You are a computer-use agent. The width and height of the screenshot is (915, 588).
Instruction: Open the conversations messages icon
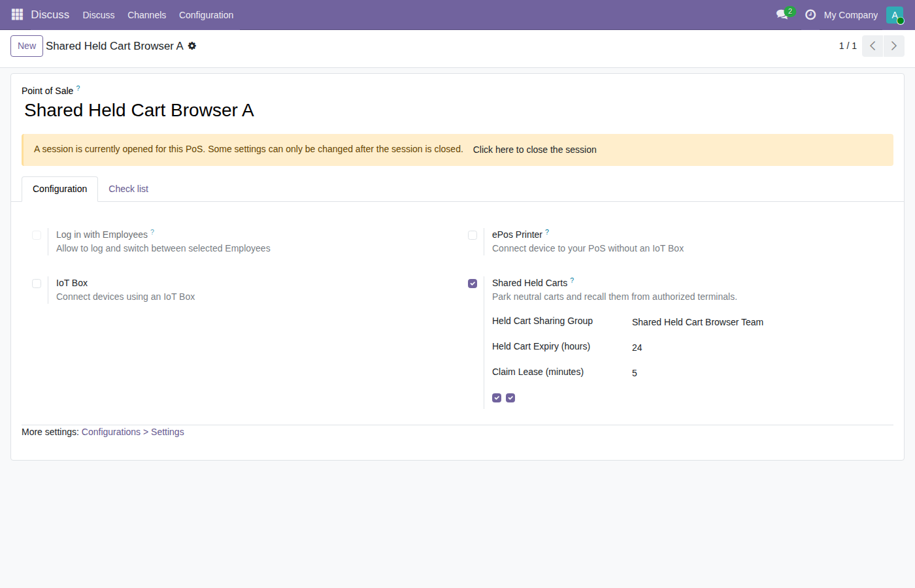point(782,14)
